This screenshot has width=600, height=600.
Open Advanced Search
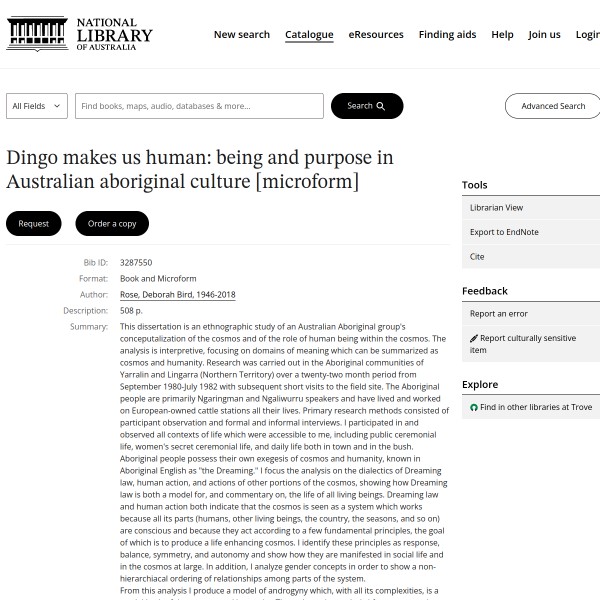[x=552, y=106]
